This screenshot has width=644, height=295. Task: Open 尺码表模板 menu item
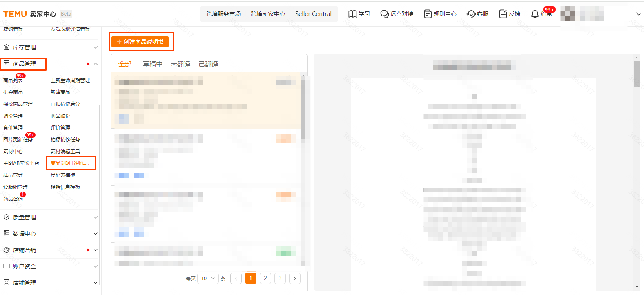tap(63, 175)
